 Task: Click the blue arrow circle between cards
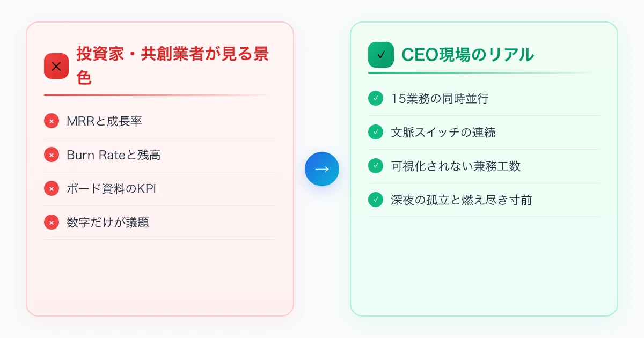coord(322,169)
